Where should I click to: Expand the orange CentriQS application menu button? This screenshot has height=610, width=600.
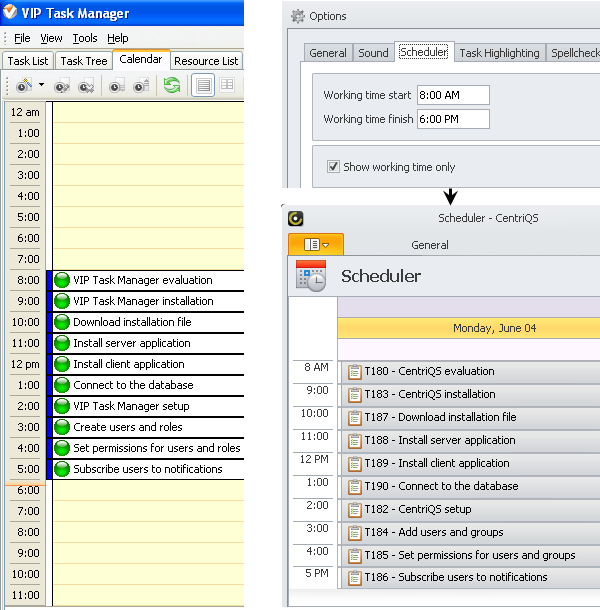click(315, 244)
